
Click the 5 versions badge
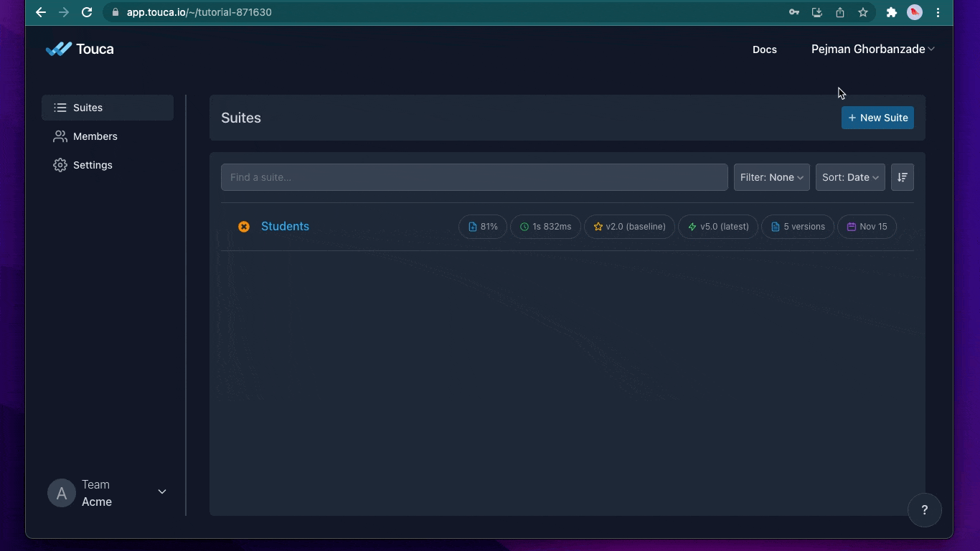click(798, 227)
